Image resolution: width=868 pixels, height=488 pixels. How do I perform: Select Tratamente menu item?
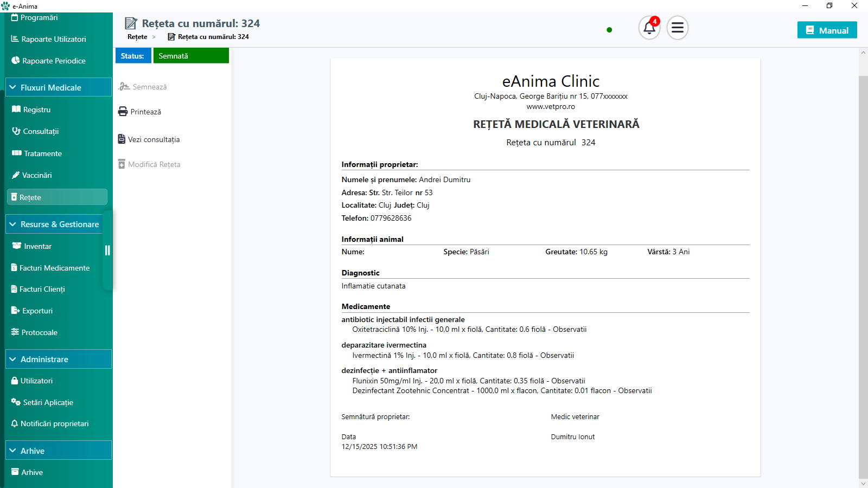click(x=42, y=153)
